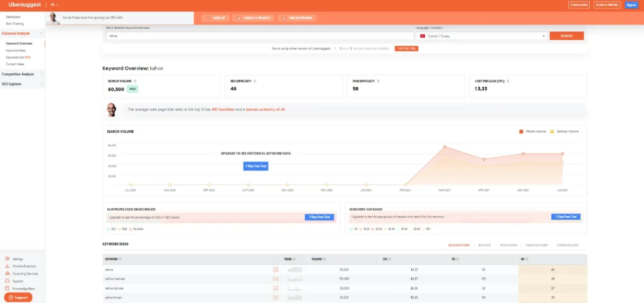The width and height of the screenshot is (644, 303).
Task: Click the Sign Up step button
Action: 216,18
